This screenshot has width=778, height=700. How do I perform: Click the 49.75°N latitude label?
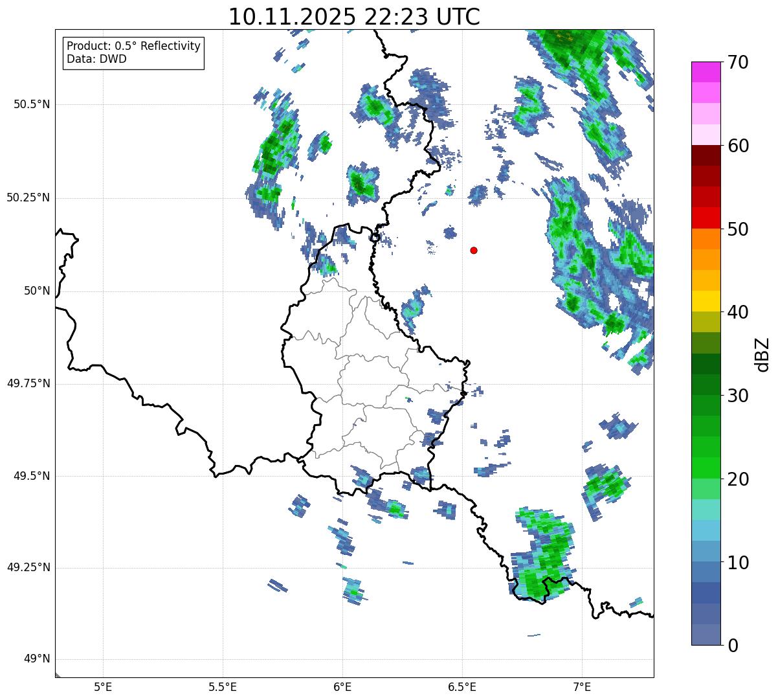click(x=28, y=384)
